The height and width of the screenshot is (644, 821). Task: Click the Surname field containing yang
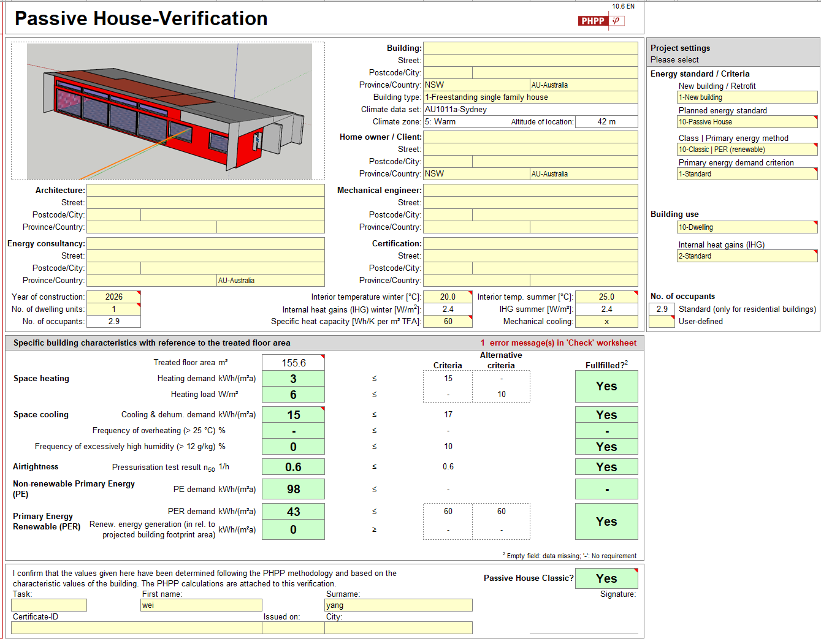399,605
